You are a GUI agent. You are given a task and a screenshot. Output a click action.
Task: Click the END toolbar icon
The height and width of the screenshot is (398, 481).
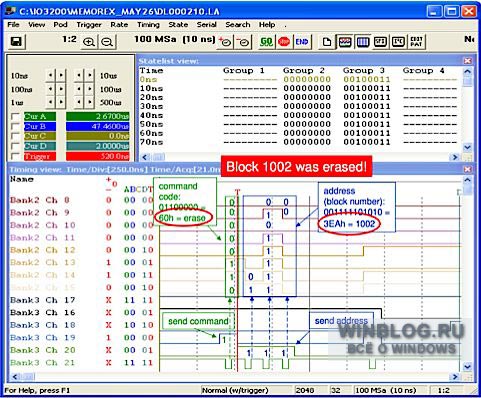[x=302, y=42]
